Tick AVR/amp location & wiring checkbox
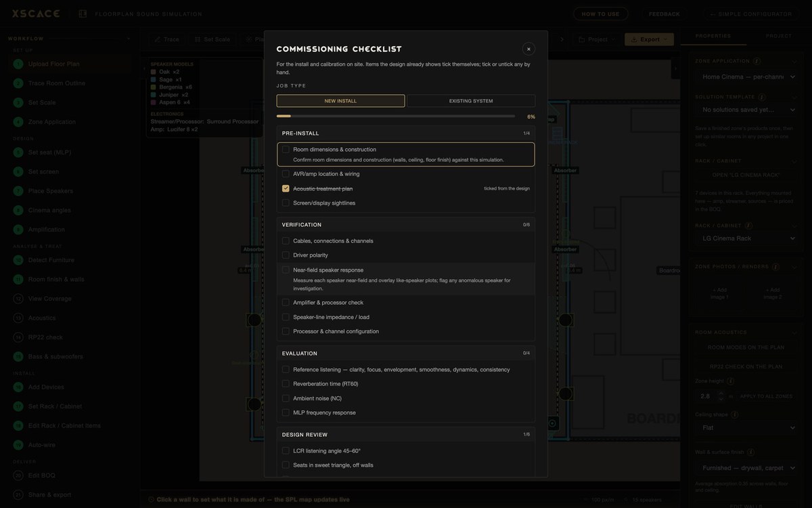This screenshot has width=812, height=508. click(286, 174)
